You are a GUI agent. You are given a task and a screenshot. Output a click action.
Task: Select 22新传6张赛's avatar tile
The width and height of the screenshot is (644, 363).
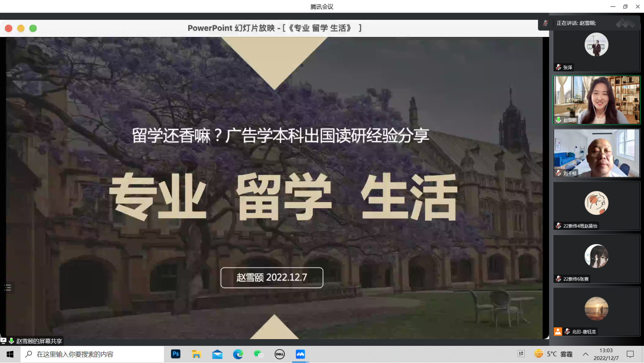click(596, 259)
